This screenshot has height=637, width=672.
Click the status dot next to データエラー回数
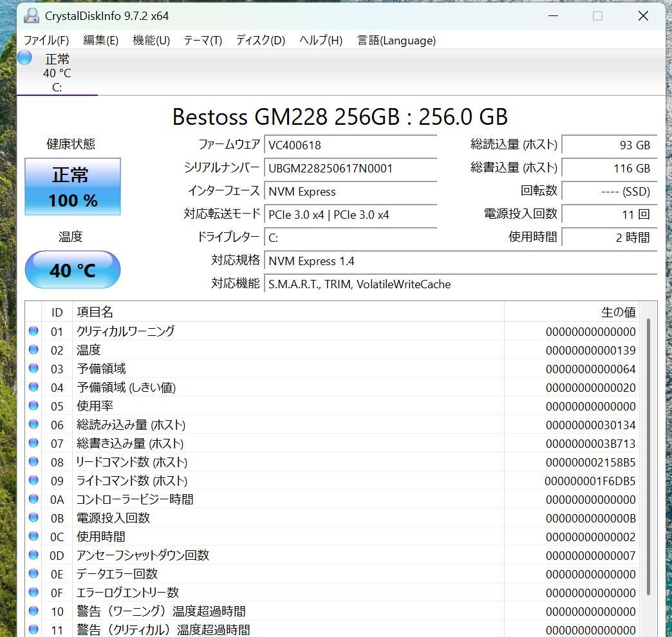pyautogui.click(x=33, y=574)
